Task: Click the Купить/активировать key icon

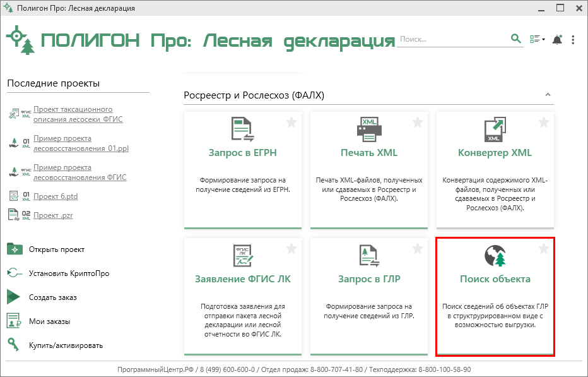Action: [13, 345]
